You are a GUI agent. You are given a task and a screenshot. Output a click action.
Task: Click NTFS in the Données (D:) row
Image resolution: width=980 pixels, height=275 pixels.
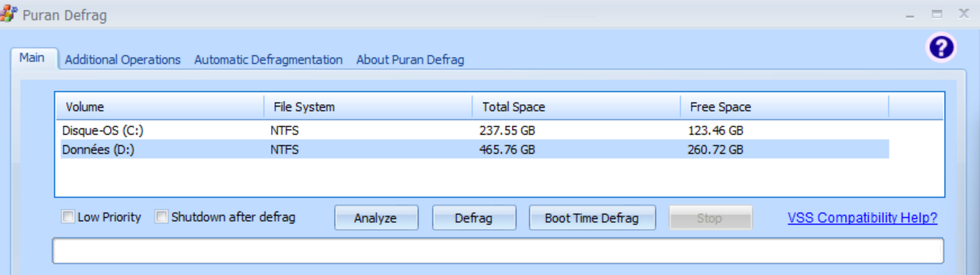[x=284, y=149]
